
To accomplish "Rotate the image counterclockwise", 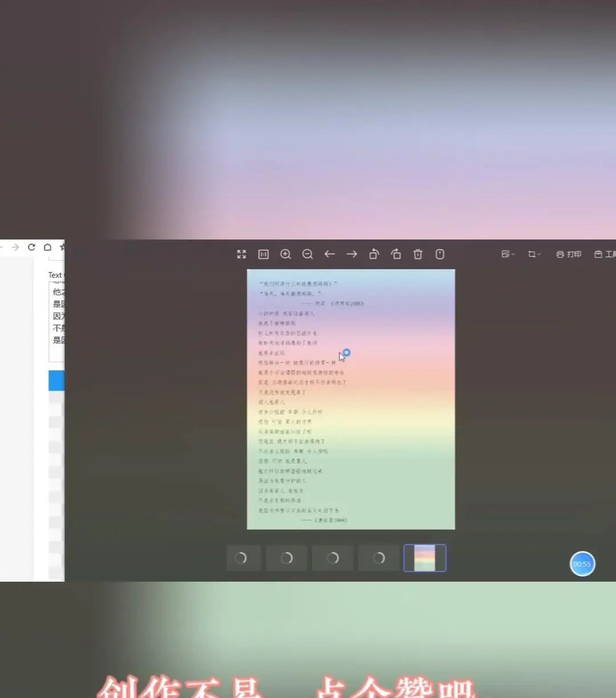I will point(374,254).
